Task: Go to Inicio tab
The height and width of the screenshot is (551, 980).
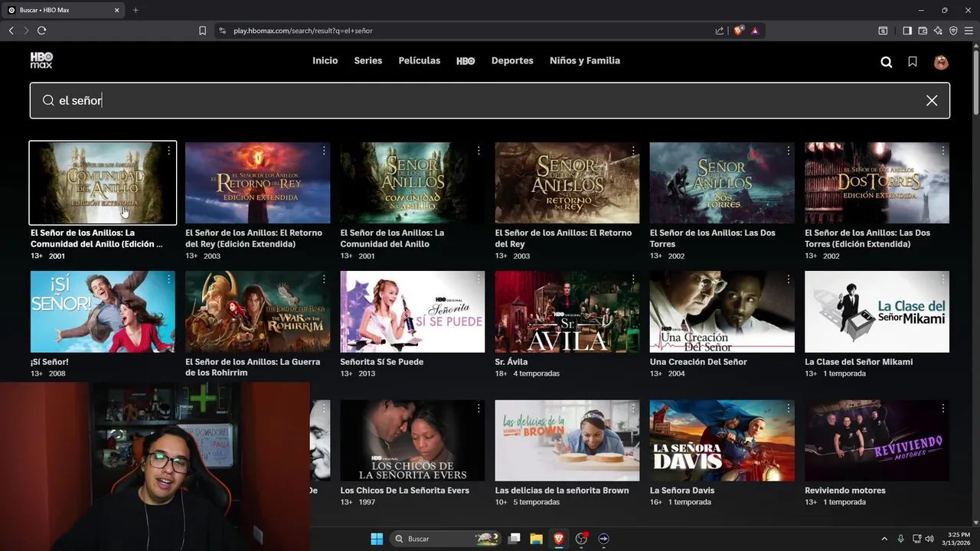Action: [x=325, y=60]
